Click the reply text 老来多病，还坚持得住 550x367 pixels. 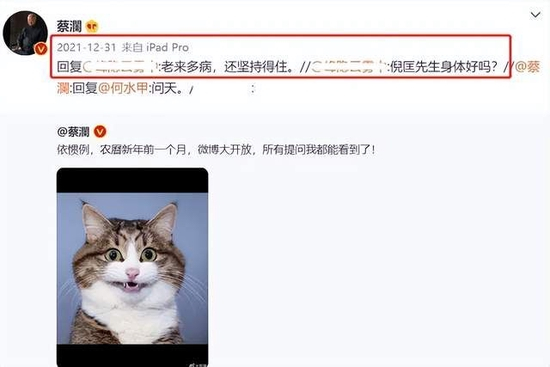pyautogui.click(x=227, y=67)
